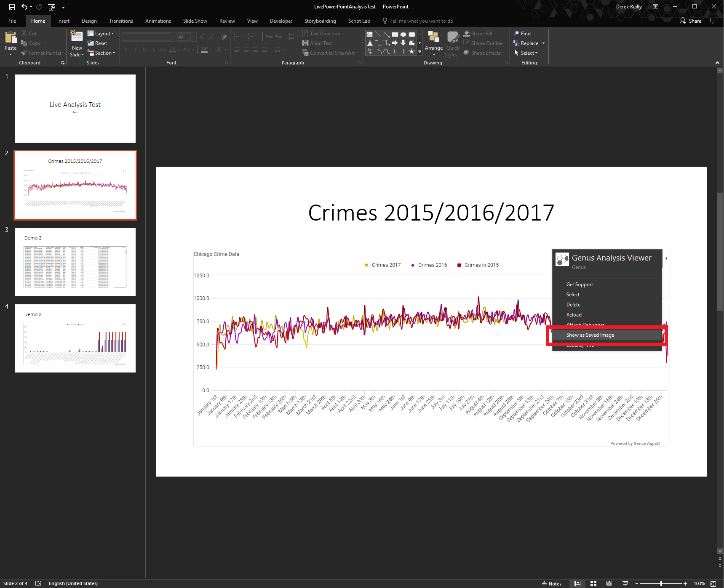Zoom out with the minus button
This screenshot has height=588, width=724.
coord(637,583)
